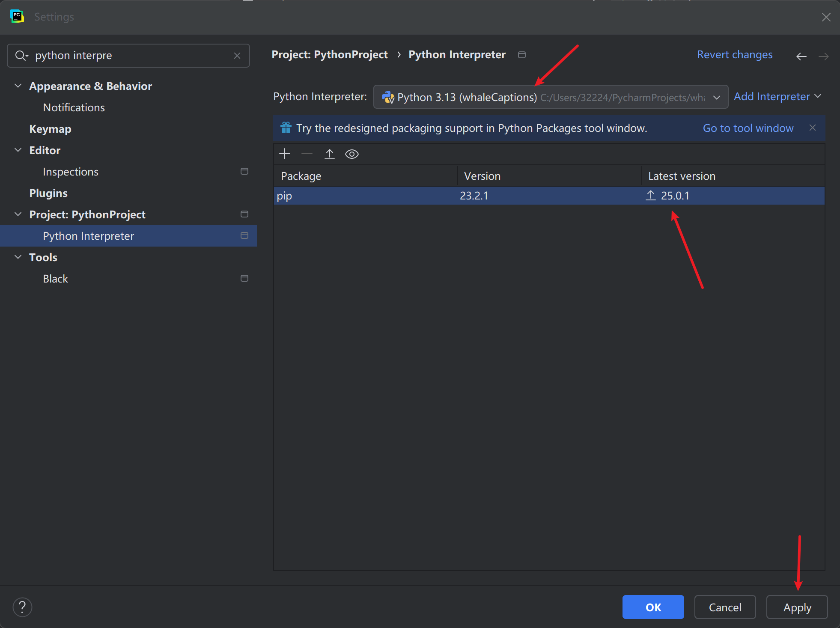The image size is (840, 628).
Task: Navigate back with left arrow
Action: 801,56
